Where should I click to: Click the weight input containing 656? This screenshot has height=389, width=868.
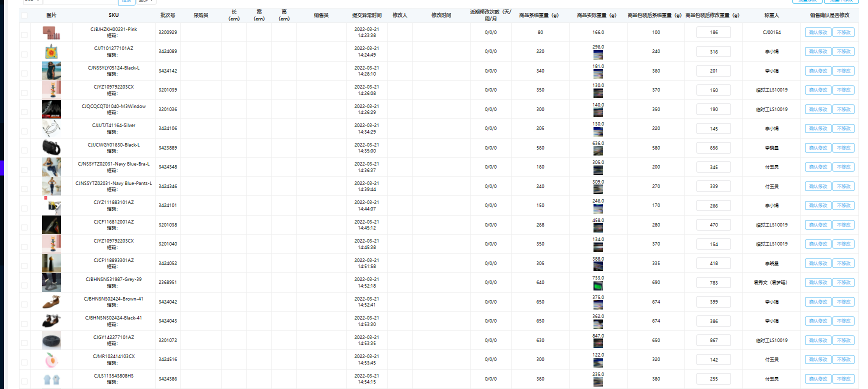pyautogui.click(x=713, y=148)
